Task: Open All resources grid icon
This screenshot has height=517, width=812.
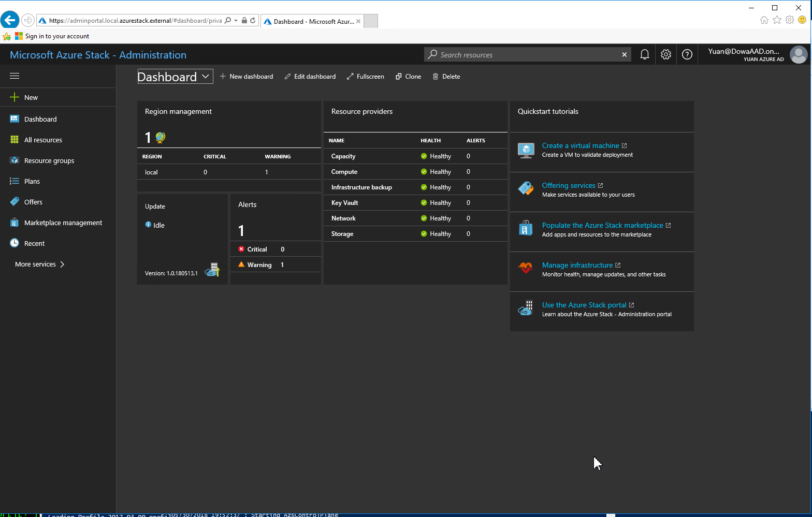Action: pos(15,140)
